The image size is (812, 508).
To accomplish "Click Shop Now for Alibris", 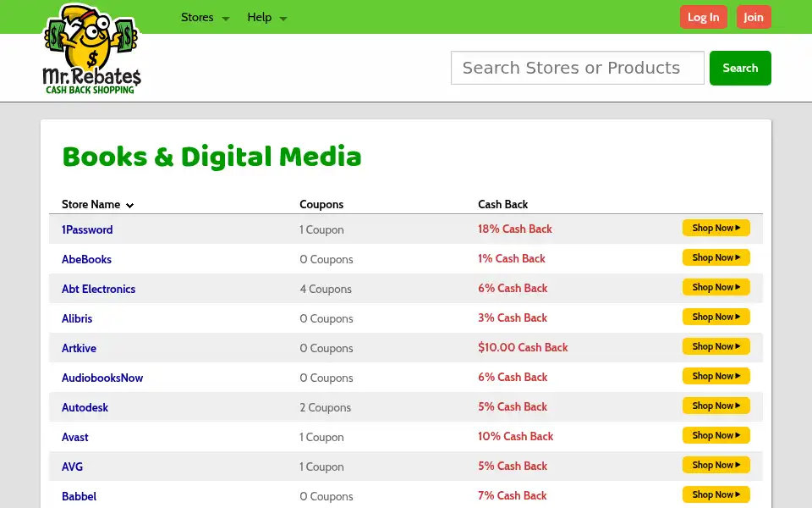I will (x=716, y=316).
